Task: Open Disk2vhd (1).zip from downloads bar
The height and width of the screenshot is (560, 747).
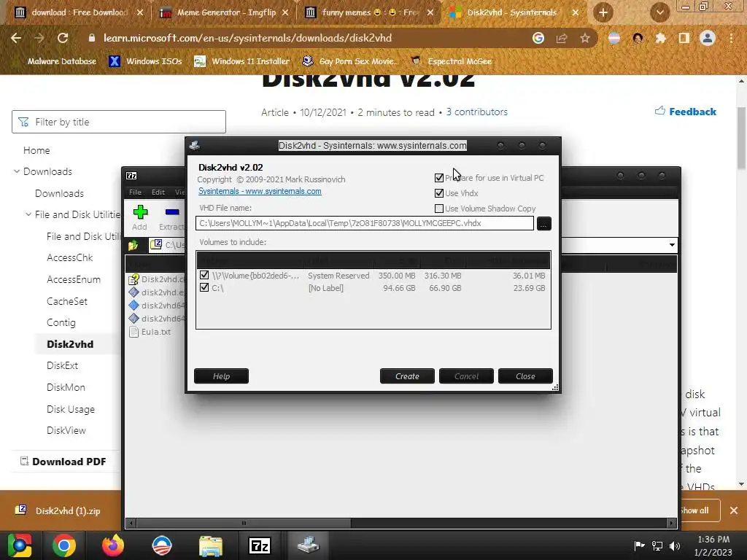Action: 58,511
